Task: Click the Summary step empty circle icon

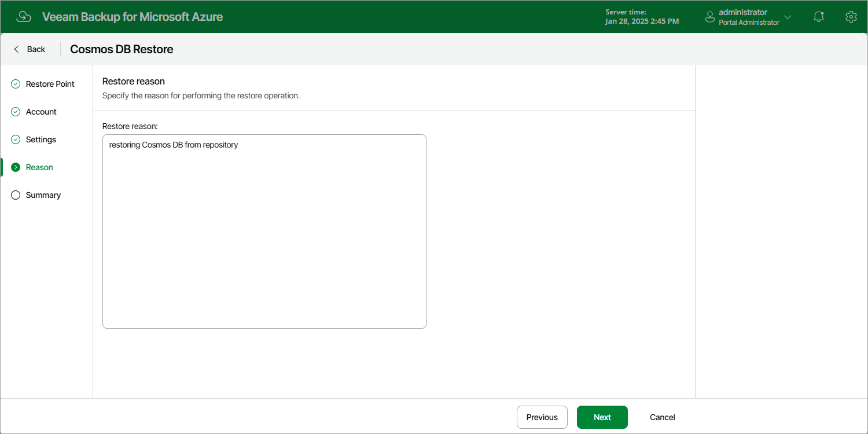Action: tap(16, 195)
